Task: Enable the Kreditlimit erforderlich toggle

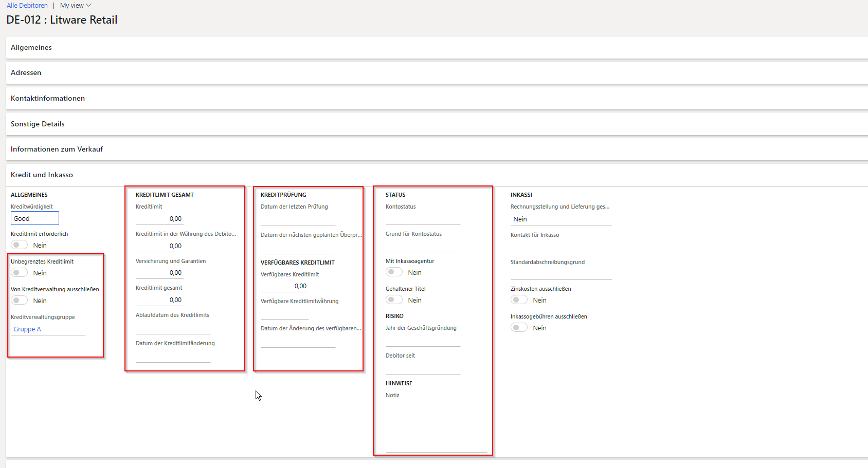Action: 19,245
